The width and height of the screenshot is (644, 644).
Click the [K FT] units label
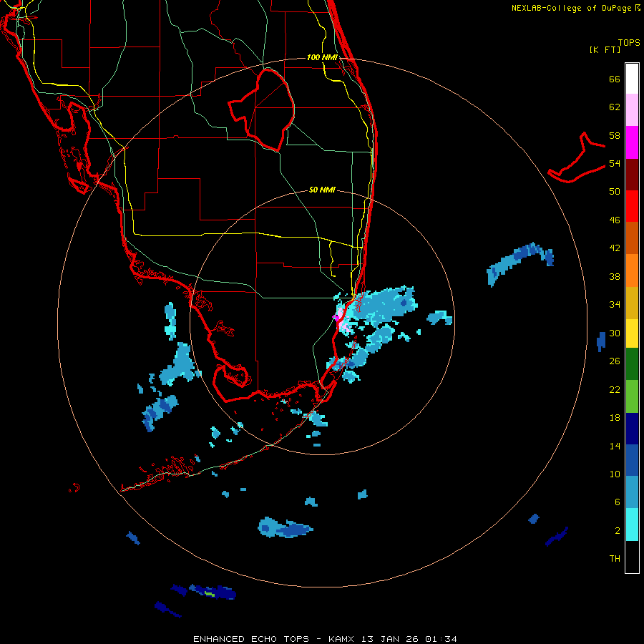(x=605, y=49)
